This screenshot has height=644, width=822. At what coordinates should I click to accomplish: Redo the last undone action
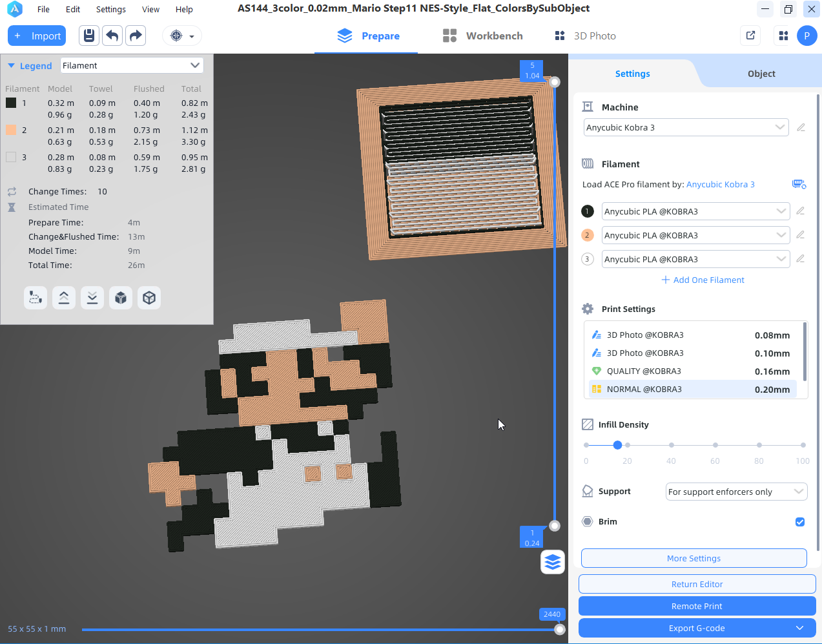[136, 36]
